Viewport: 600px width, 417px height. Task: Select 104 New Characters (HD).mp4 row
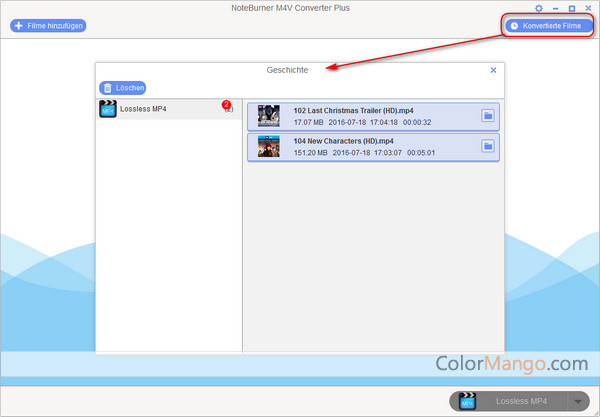click(373, 147)
